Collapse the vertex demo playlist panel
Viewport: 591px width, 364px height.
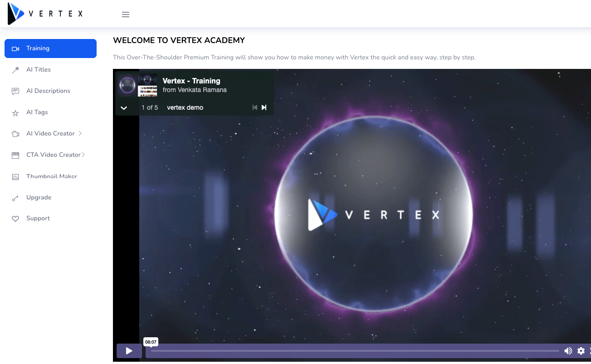coord(123,108)
